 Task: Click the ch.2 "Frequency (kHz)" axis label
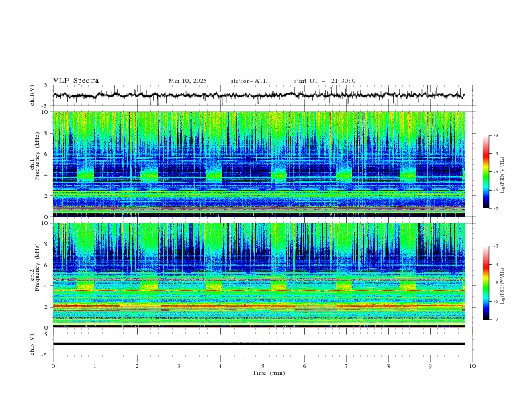(x=38, y=267)
